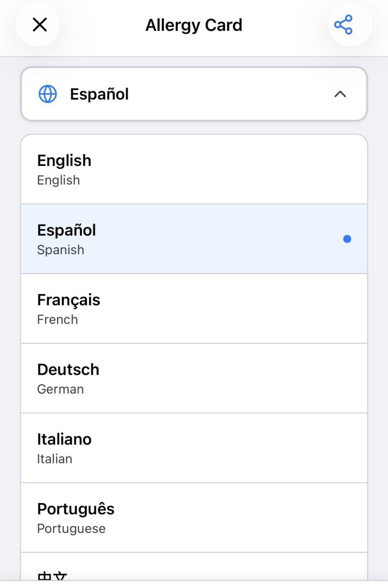388x588 pixels.
Task: Set language to Português
Action: click(193, 518)
